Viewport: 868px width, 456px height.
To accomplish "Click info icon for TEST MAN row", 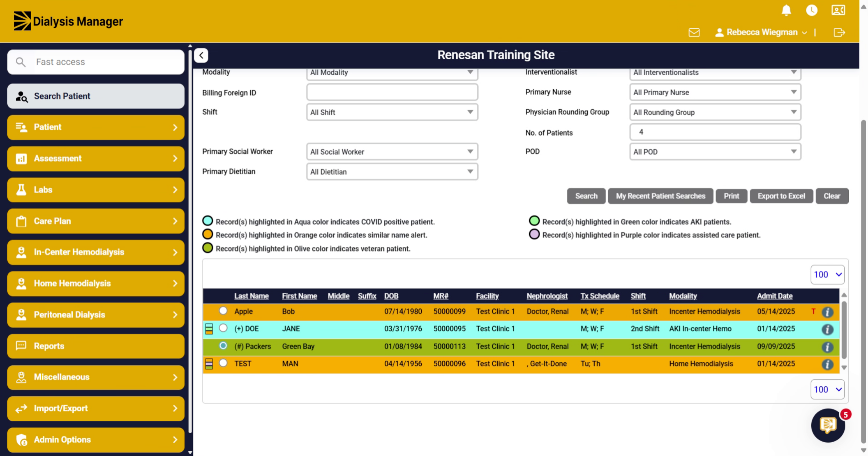I will click(x=827, y=364).
